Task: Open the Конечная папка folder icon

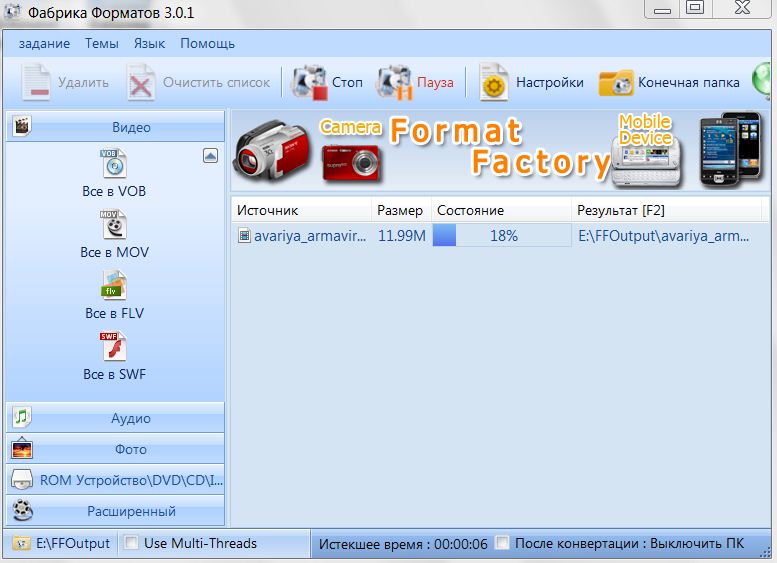Action: pyautogui.click(x=616, y=83)
